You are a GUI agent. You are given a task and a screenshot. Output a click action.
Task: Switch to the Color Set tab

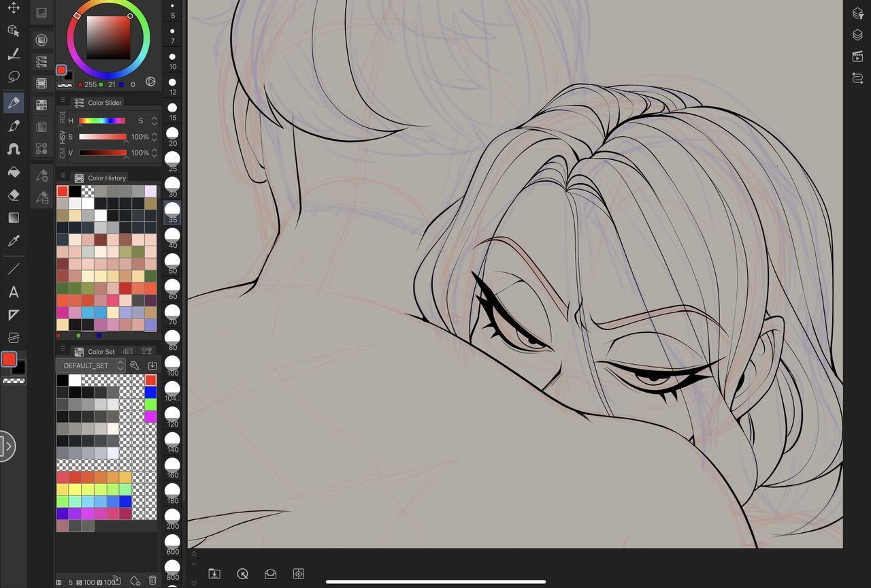click(x=100, y=352)
